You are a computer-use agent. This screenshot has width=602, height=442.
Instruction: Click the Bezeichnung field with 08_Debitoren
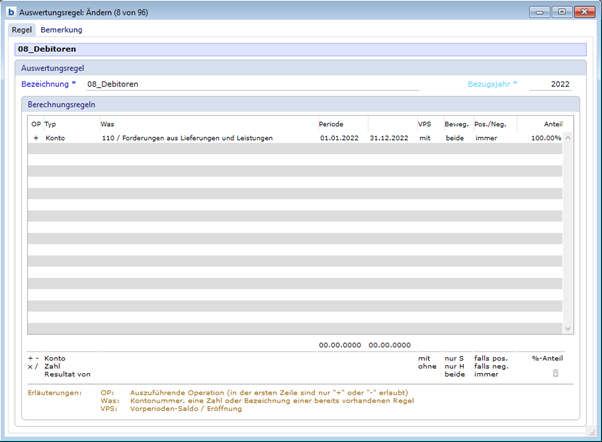250,85
